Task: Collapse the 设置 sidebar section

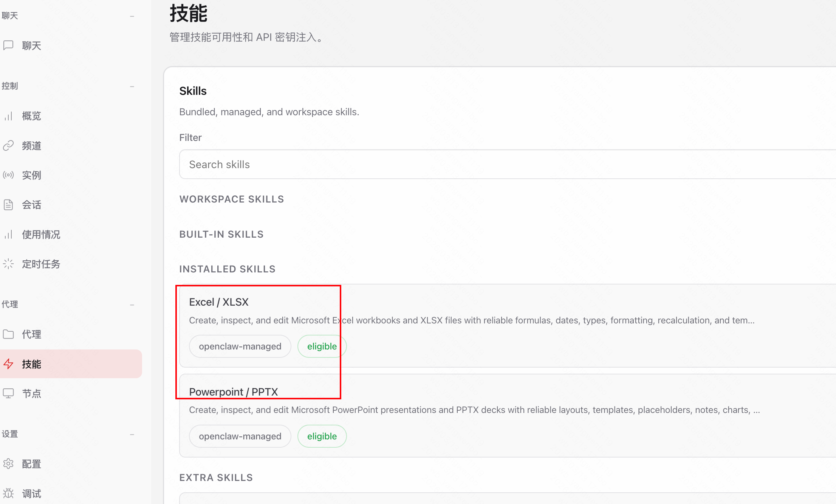Action: pyautogui.click(x=132, y=434)
